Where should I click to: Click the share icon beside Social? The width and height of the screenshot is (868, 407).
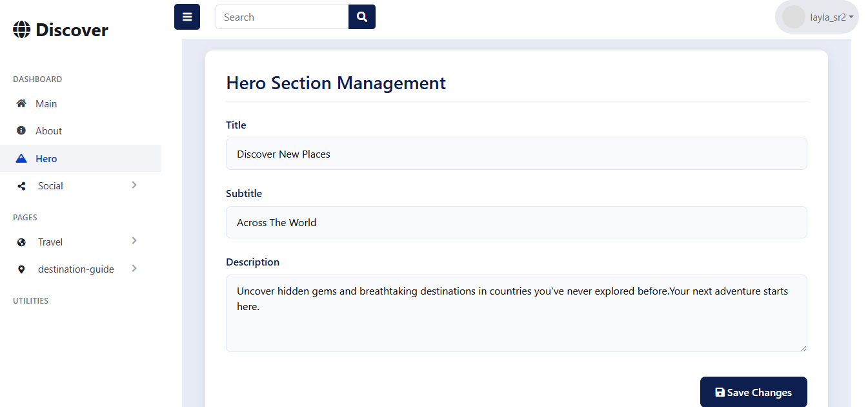[21, 186]
